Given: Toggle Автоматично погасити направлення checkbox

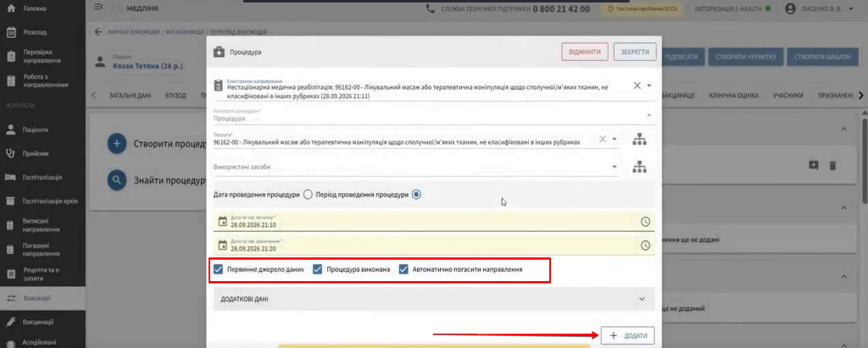Looking at the screenshot, I should point(403,269).
